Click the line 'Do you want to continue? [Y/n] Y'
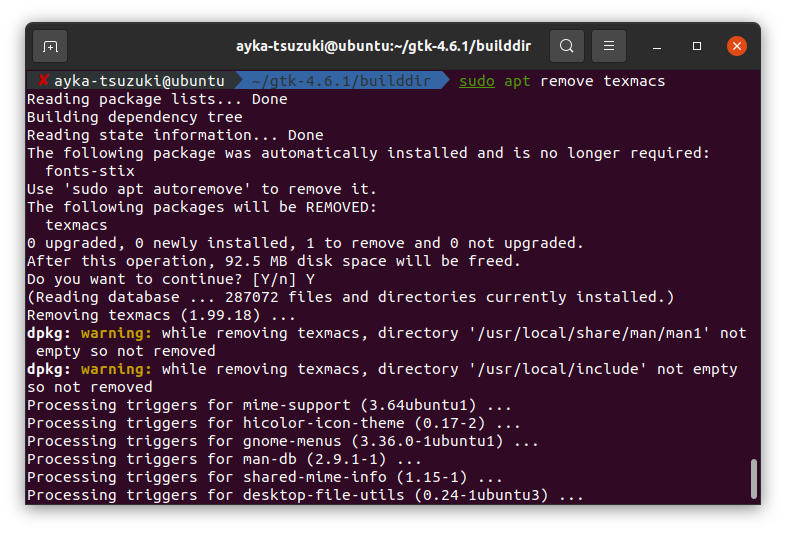The height and width of the screenshot is (533, 786). tap(171, 279)
